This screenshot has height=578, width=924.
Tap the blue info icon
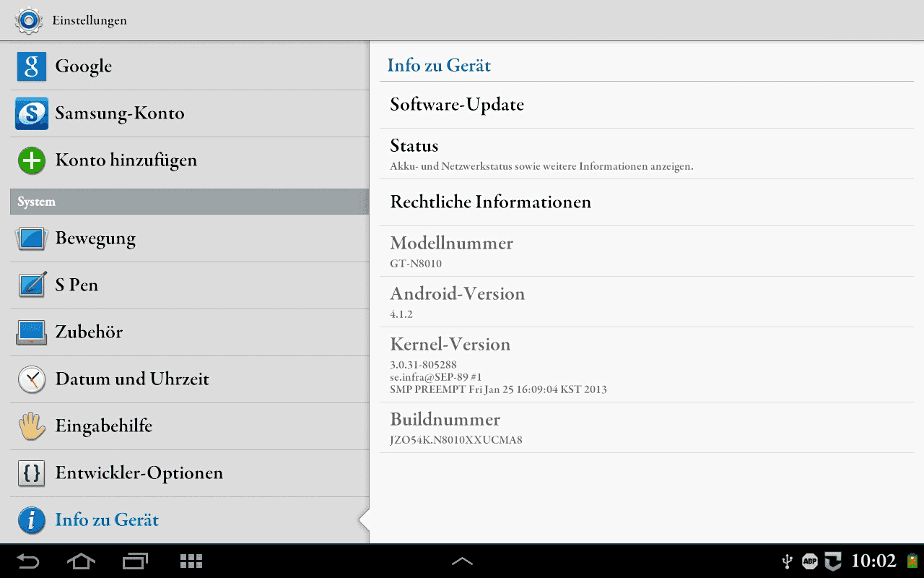[31, 520]
